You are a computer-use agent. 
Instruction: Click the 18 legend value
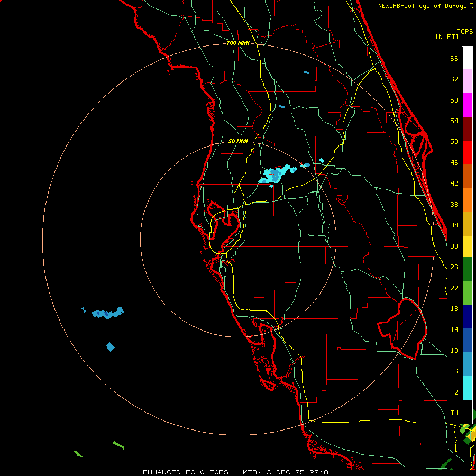point(454,309)
